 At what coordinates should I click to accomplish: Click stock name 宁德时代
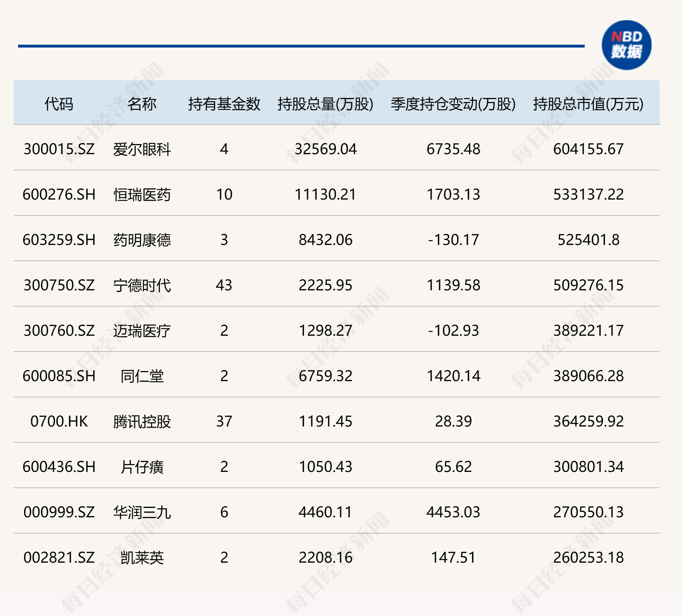[142, 286]
